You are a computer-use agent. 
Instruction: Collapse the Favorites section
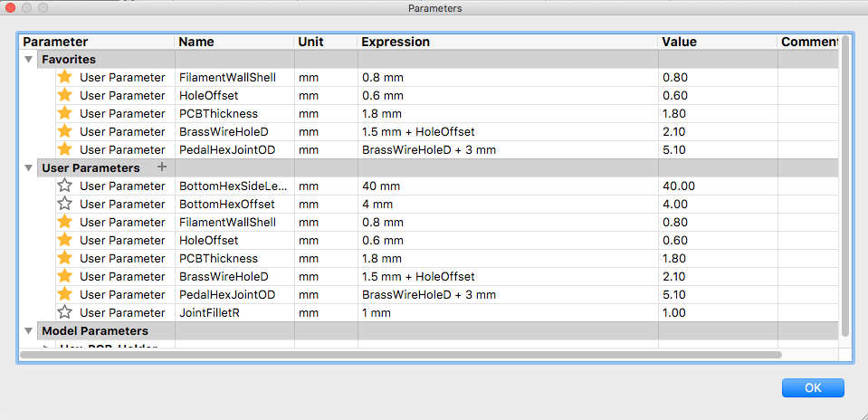pos(29,60)
